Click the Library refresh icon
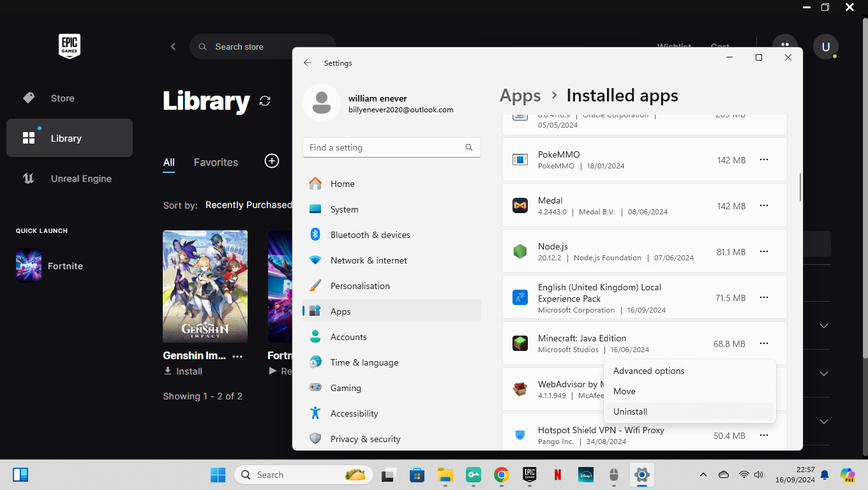868x490 pixels. pos(265,101)
